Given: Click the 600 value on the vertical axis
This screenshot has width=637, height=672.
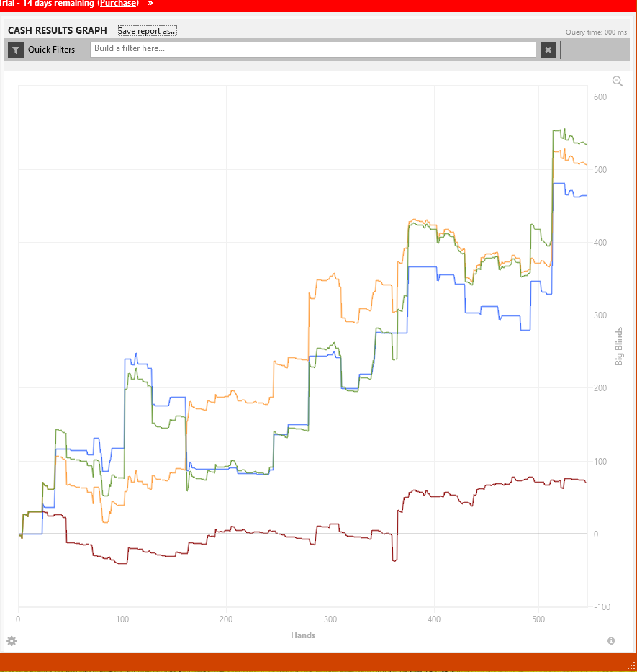Looking at the screenshot, I should point(600,97).
